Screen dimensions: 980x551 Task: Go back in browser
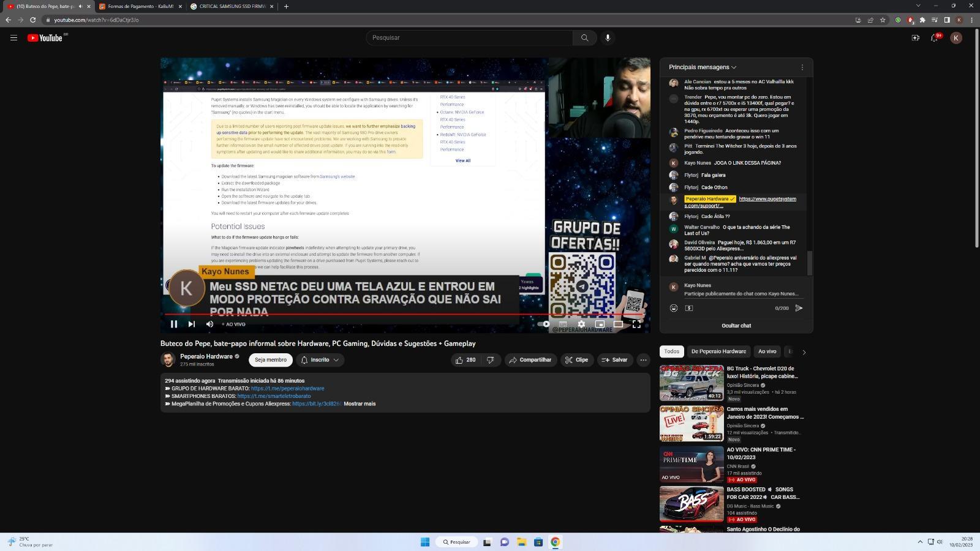pyautogui.click(x=8, y=20)
